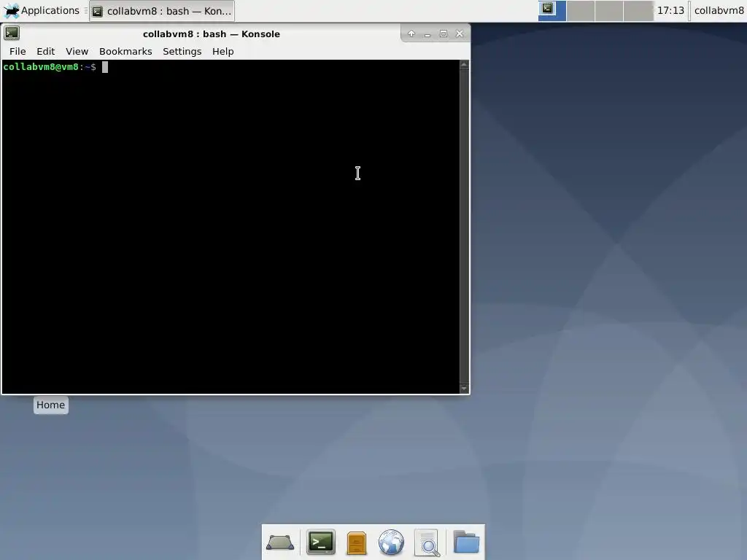Image resolution: width=747 pixels, height=560 pixels.
Task: Open the collabvm8 user menu
Action: coord(719,10)
